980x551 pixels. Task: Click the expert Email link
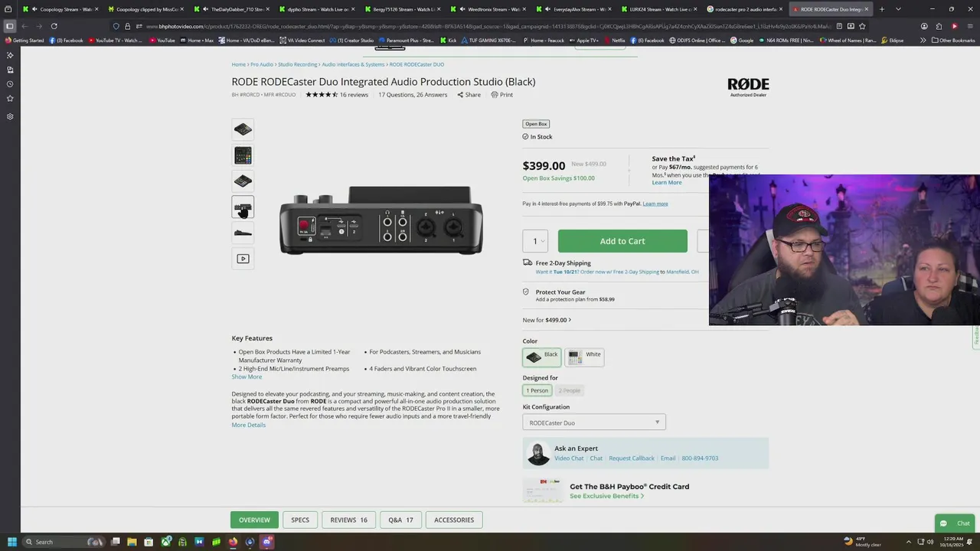(x=668, y=458)
